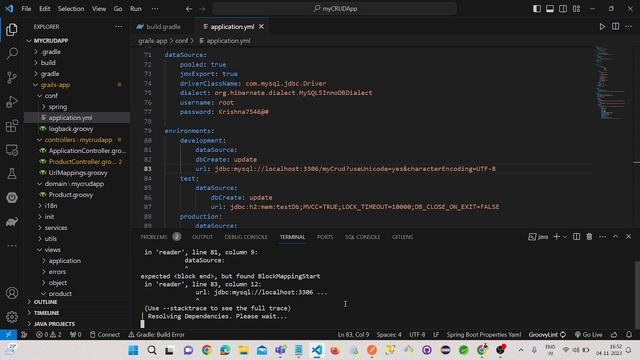This screenshot has height=360, width=640.
Task: Show errors and warnings in status bar
Action: pos(49,334)
